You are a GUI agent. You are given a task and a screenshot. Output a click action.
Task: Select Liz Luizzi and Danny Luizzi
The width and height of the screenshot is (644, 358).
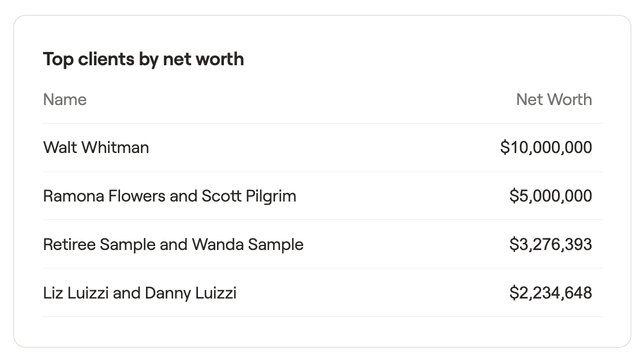(x=323, y=293)
